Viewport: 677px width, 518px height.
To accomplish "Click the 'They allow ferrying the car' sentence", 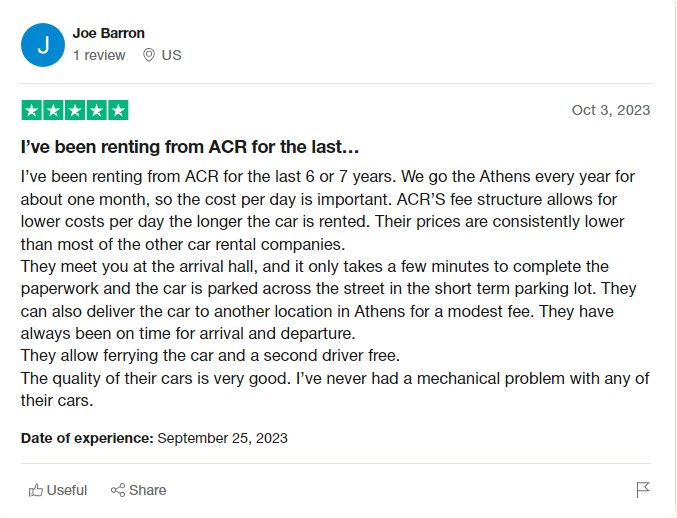I will [210, 356].
